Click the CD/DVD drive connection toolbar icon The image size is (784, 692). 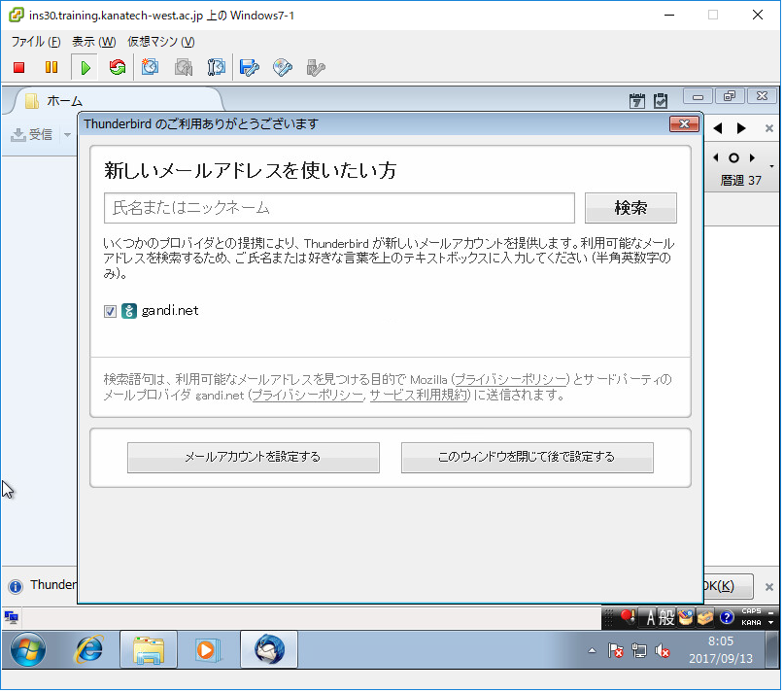point(283,68)
